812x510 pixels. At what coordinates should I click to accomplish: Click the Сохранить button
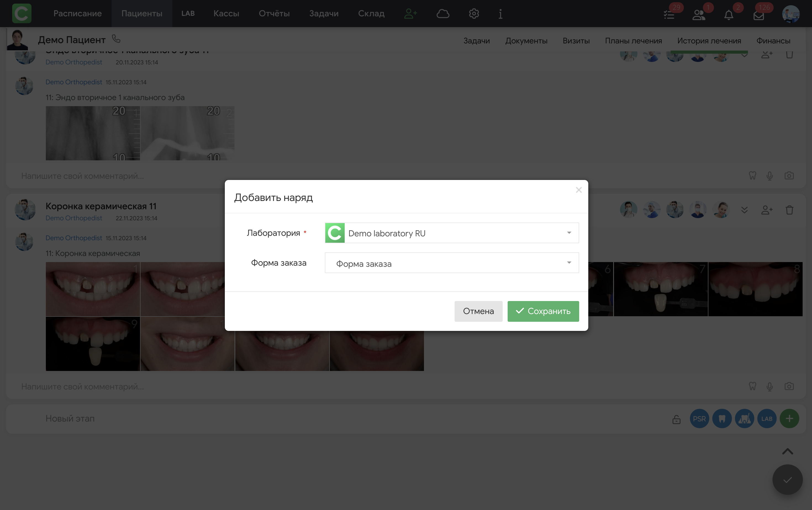[x=543, y=311]
